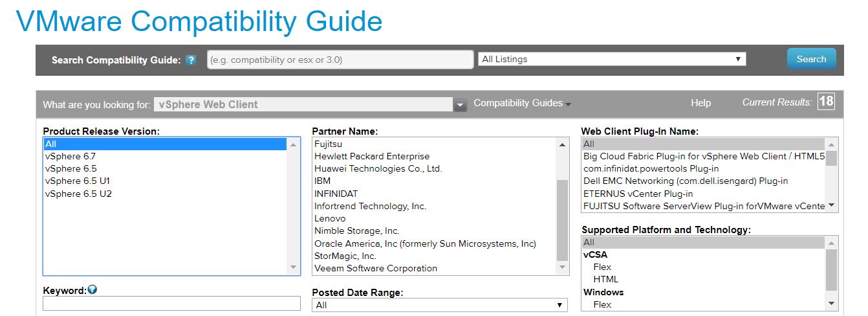Open the 'What are you looking for' dropdown arrow

click(x=460, y=105)
